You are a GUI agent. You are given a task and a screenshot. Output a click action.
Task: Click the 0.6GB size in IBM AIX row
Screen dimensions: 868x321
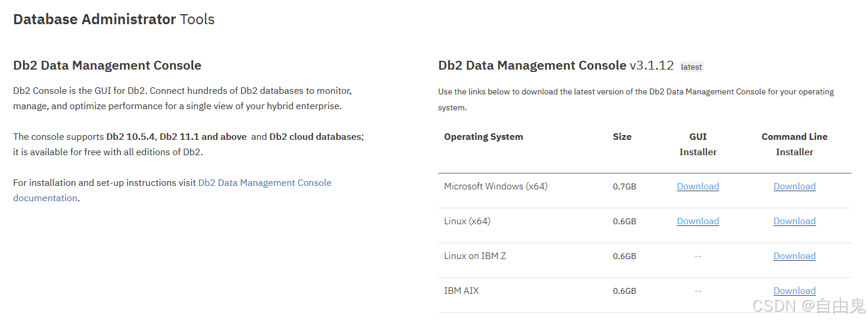[x=624, y=291]
